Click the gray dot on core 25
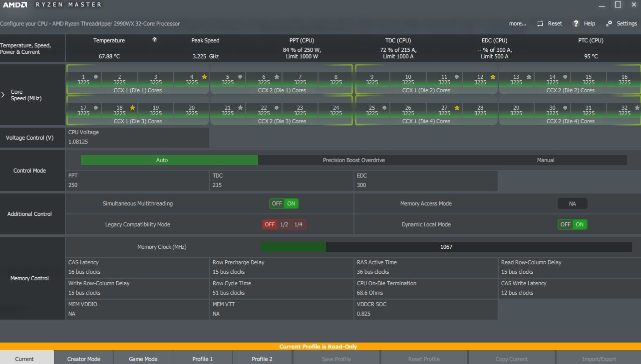 (x=384, y=108)
